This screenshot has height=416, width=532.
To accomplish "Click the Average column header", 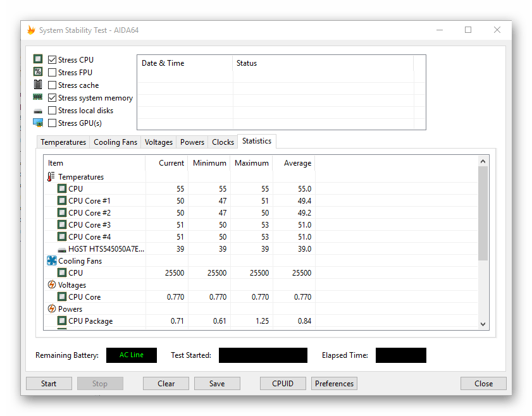I will coord(297,163).
